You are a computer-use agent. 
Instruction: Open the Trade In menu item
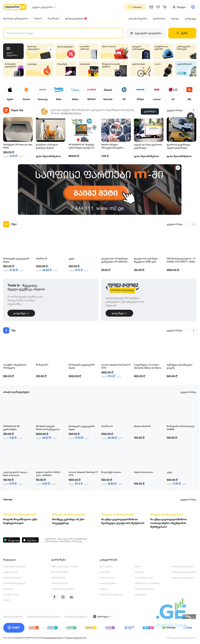[38, 18]
